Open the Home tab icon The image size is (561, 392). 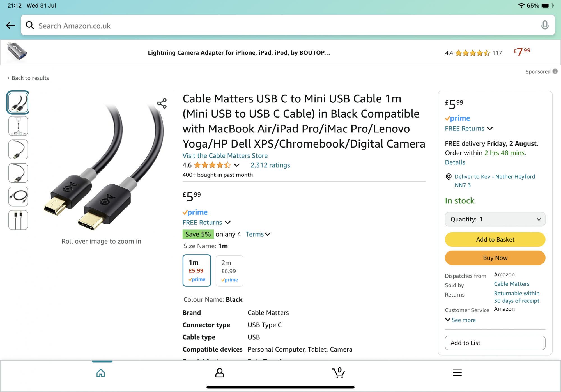(x=101, y=373)
